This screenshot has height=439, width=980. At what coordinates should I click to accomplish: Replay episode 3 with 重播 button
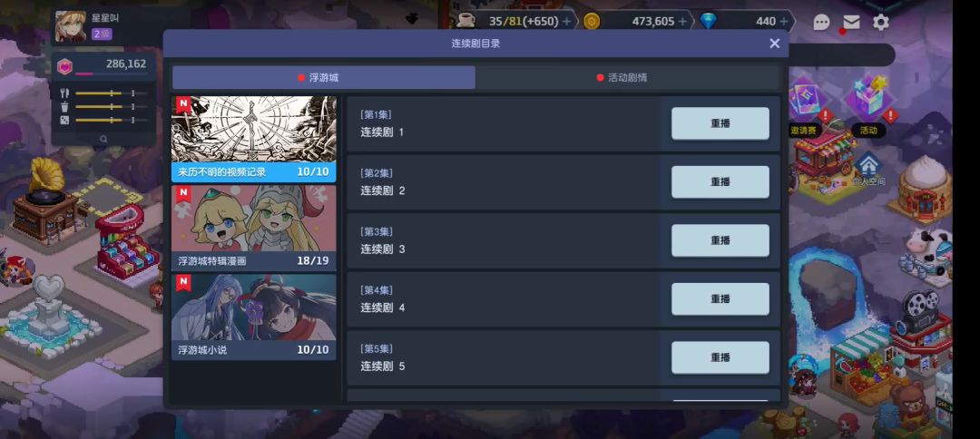click(x=720, y=240)
